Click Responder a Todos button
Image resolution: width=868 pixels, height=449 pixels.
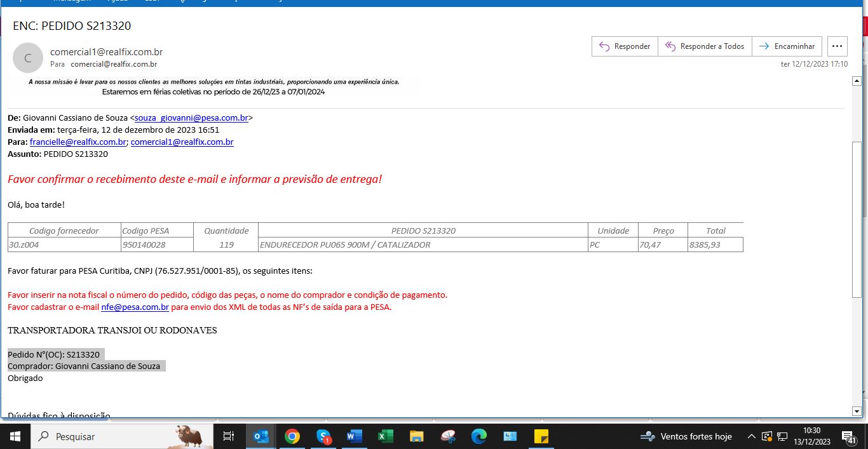click(x=705, y=46)
